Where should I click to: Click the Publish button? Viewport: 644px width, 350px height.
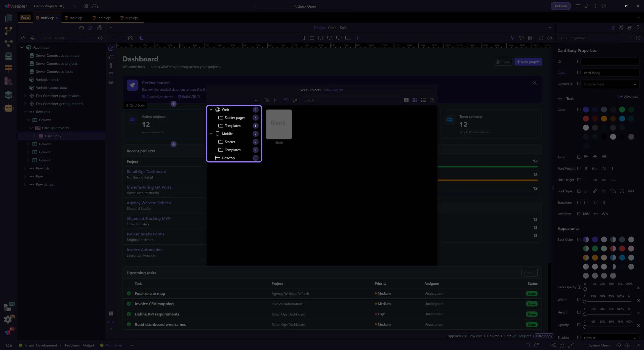pyautogui.click(x=561, y=6)
